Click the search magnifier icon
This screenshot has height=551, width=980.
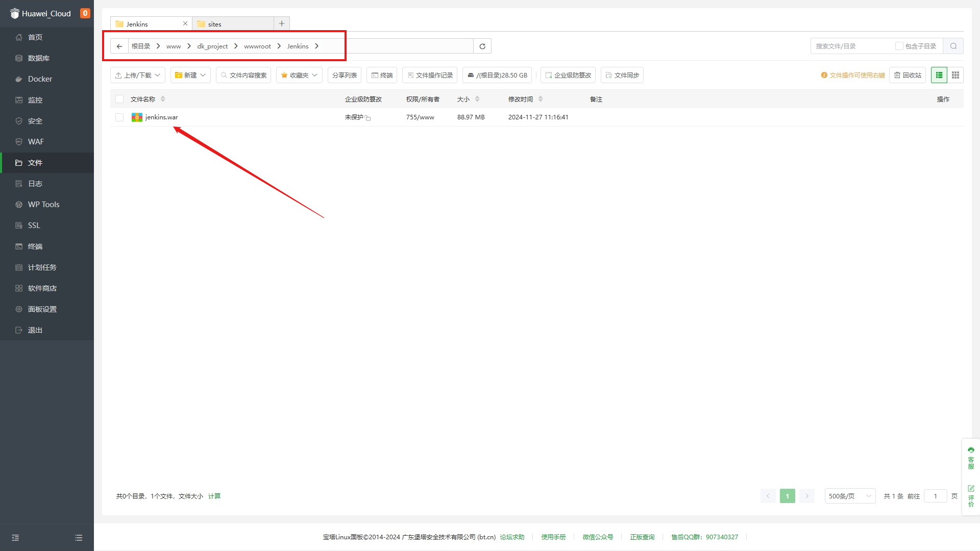pyautogui.click(x=953, y=46)
